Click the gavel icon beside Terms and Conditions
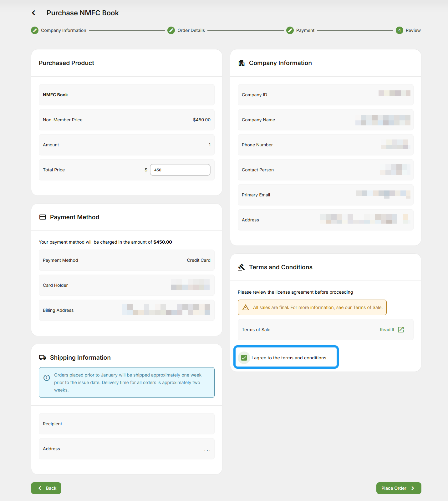The width and height of the screenshot is (448, 501). coord(242,267)
